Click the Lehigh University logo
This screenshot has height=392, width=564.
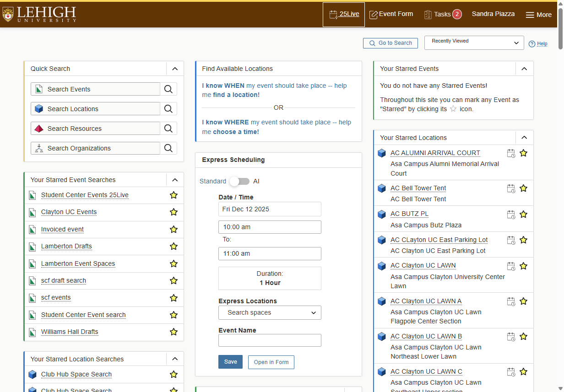[x=39, y=14]
